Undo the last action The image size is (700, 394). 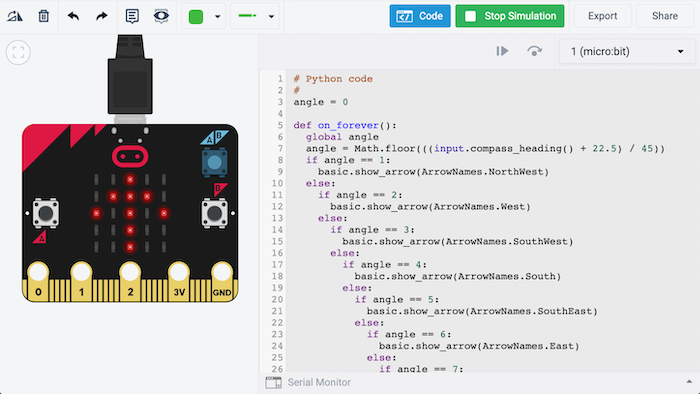73,17
